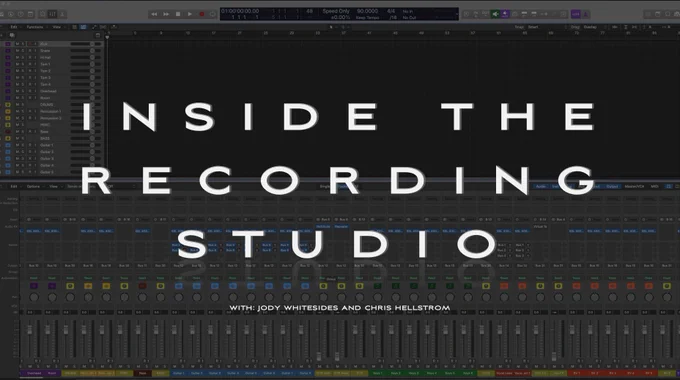Click the DRUMS yellow track stack icon
This screenshot has height=380, width=680.
pyautogui.click(x=8, y=105)
